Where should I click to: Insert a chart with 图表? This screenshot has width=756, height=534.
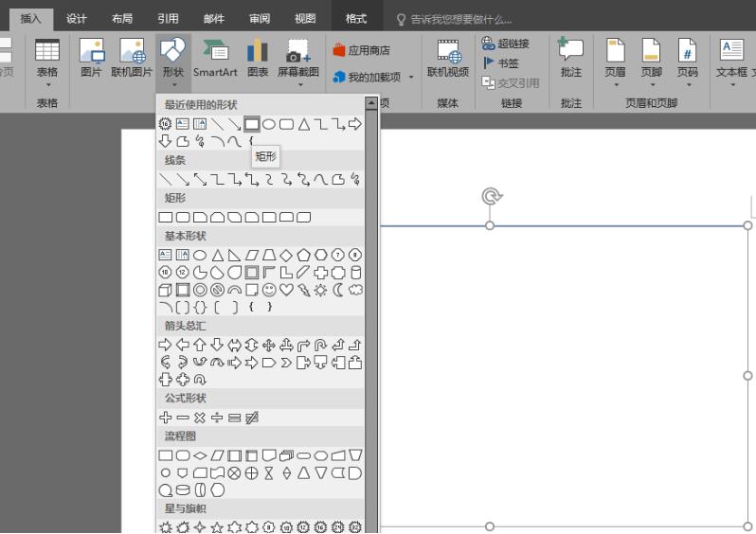[258, 57]
